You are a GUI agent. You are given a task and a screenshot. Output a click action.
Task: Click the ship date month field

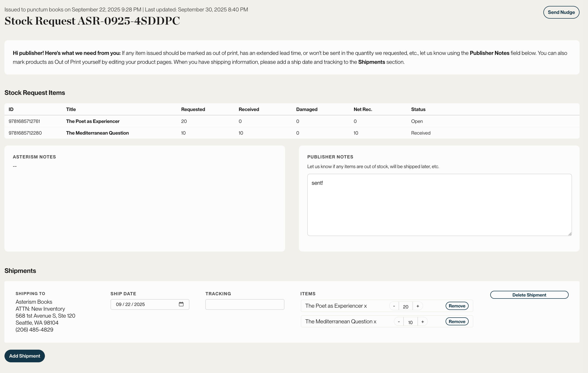(x=119, y=304)
